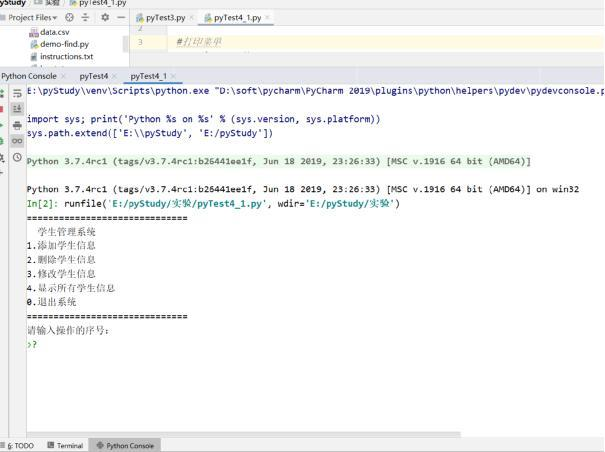The image size is (605, 452).
Task: Close the Python Console tab
Action: pos(63,76)
